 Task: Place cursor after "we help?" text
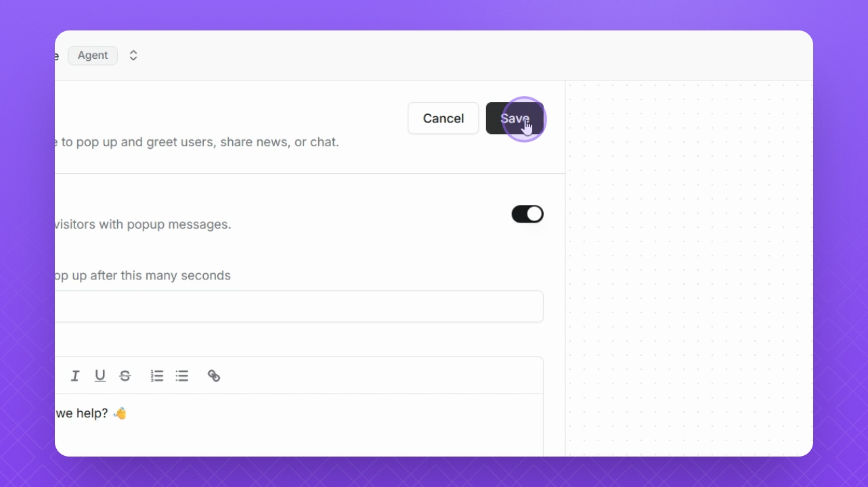108,413
